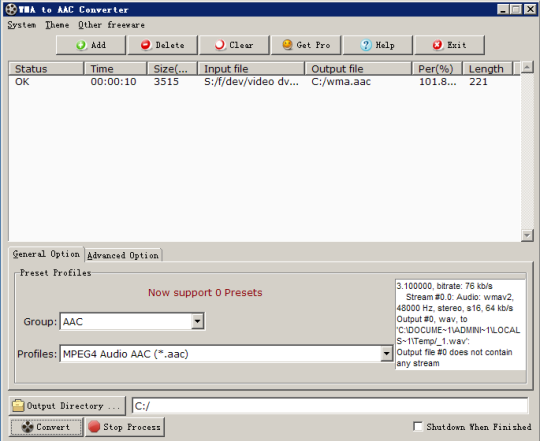Select the 3515 size cell
This screenshot has height=441, width=540.
click(166, 82)
